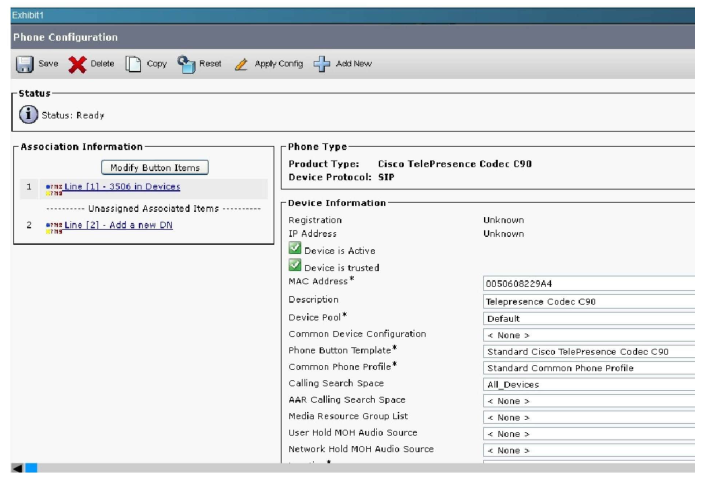Click the scroll-left arrow at bottom
Screen dimensions: 704x478
(17, 468)
